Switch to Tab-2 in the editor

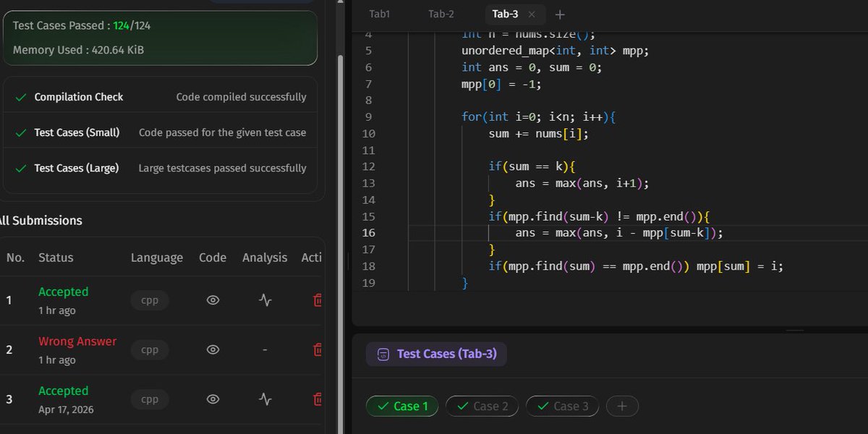[441, 14]
